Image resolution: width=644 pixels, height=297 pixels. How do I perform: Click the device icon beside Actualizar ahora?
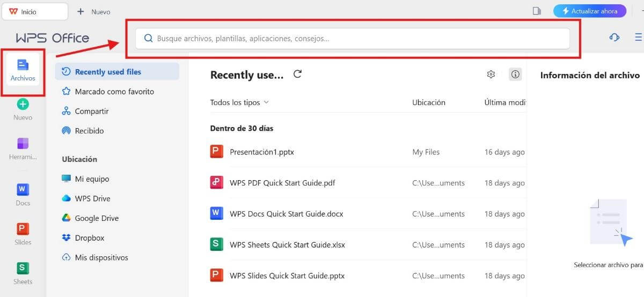[x=537, y=11]
